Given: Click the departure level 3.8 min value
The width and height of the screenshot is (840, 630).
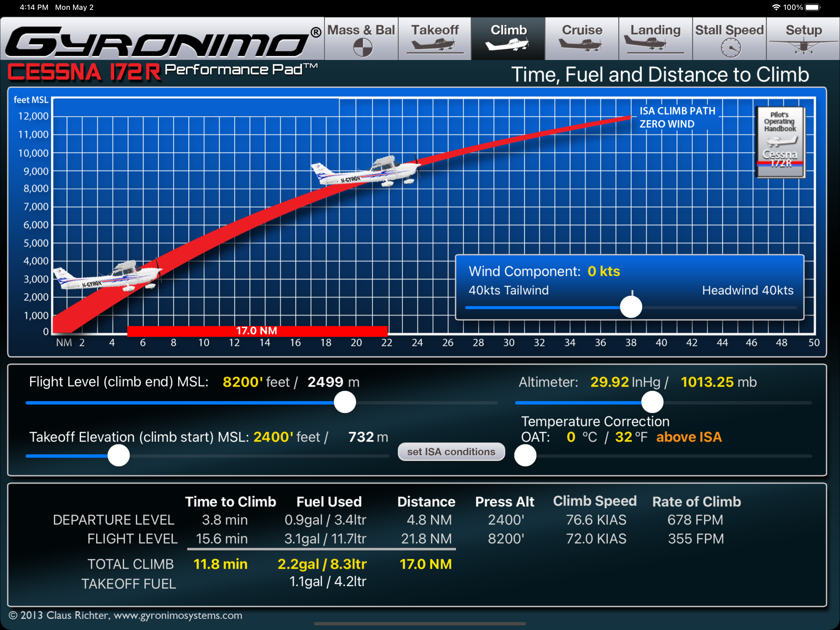Looking at the screenshot, I should (224, 520).
